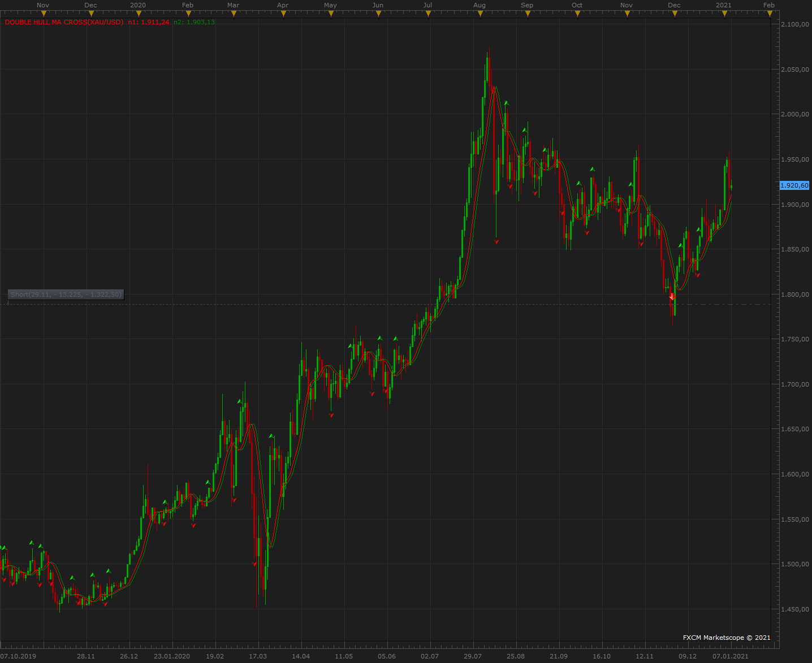
Task: Click the 1.700,00 price axis label
Action: tap(794, 384)
